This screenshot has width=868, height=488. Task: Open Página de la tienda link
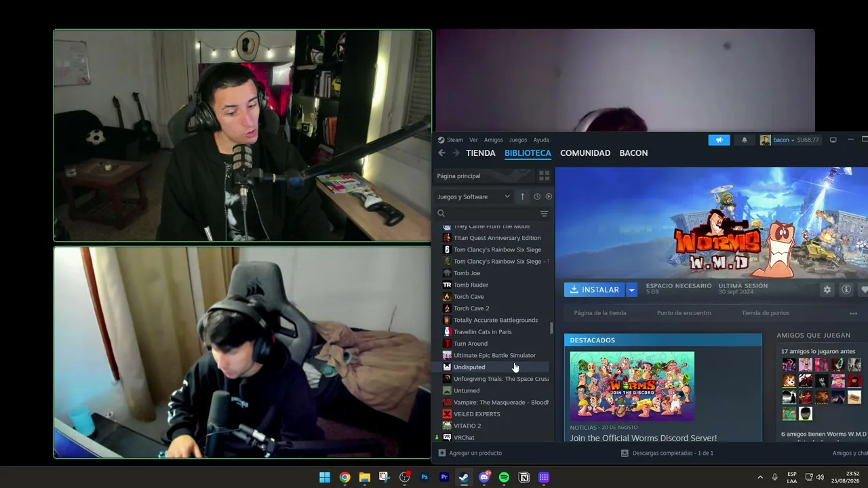600,313
